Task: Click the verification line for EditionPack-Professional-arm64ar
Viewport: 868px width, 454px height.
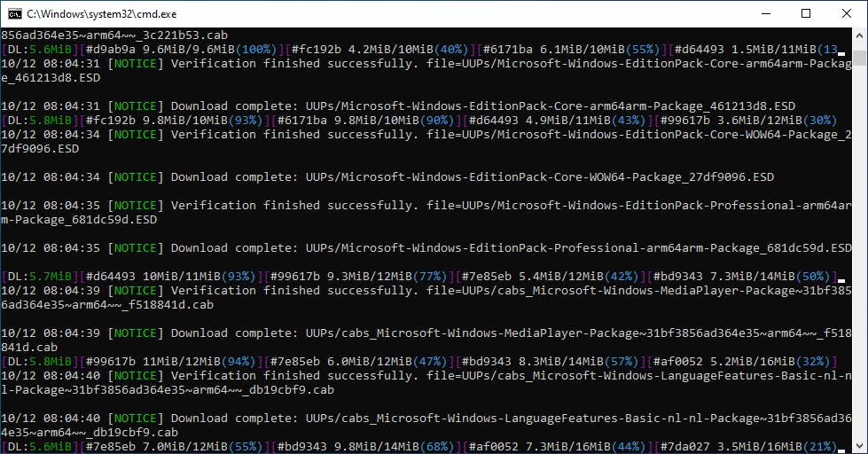Action: [x=426, y=205]
